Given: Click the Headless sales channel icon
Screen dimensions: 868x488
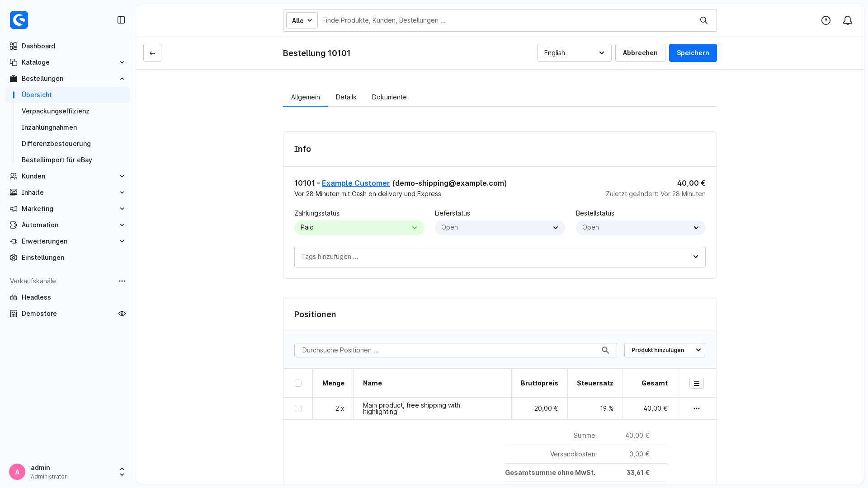Looking at the screenshot, I should pos(14,297).
